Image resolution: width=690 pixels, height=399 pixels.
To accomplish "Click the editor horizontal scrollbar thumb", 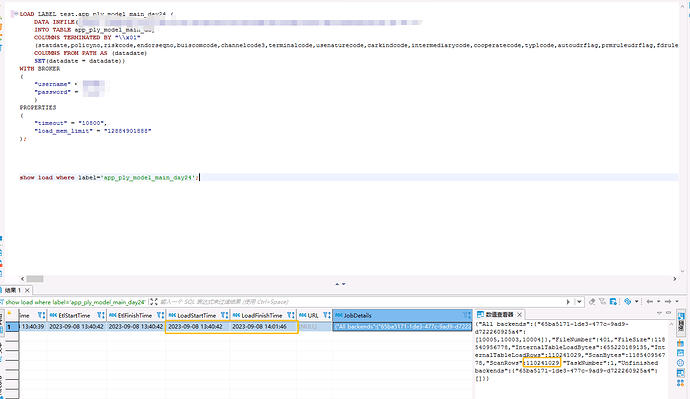I will (35, 278).
